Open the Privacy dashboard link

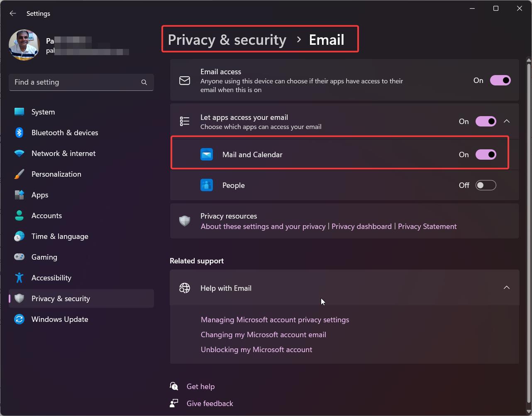[361, 226]
